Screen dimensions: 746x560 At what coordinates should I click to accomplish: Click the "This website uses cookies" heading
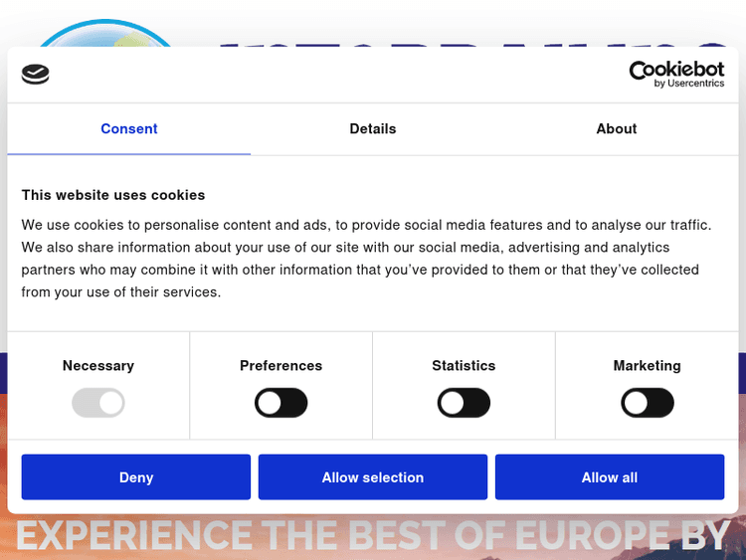(113, 195)
